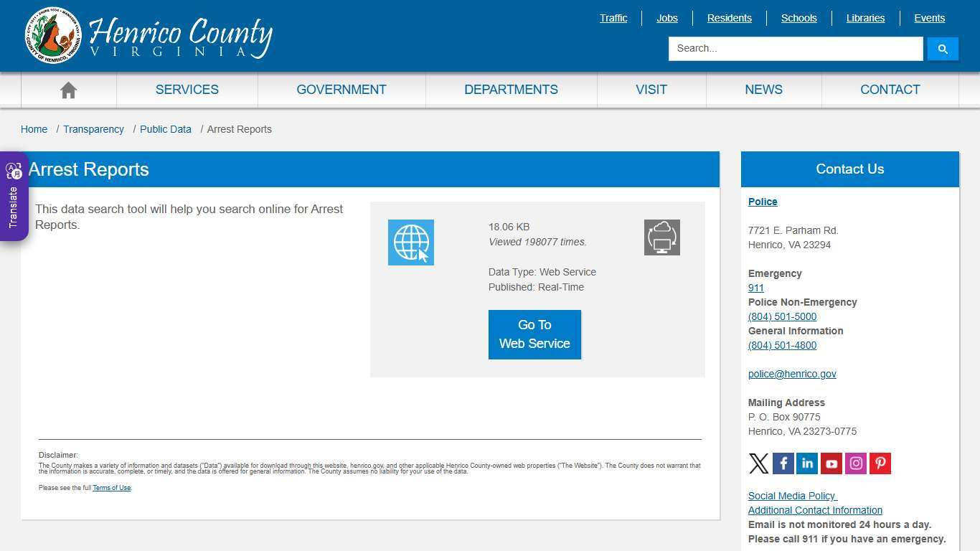Click the Pinterest social icon
The width and height of the screenshot is (980, 551).
click(880, 463)
